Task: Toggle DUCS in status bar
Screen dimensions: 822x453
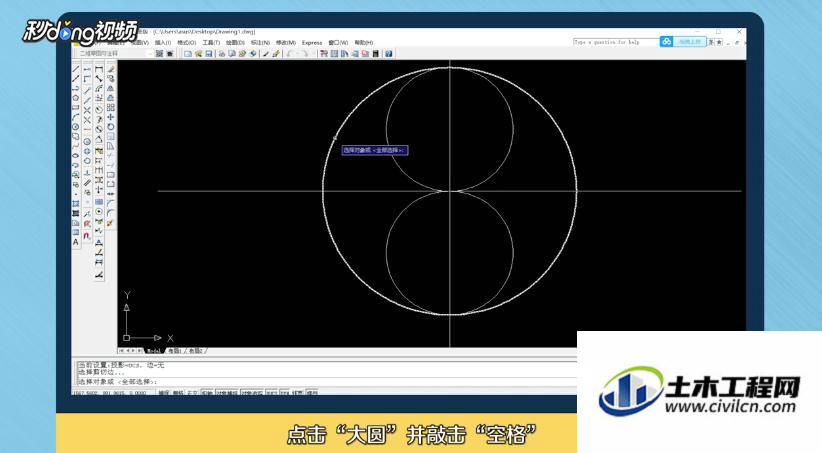Action: tap(271, 392)
